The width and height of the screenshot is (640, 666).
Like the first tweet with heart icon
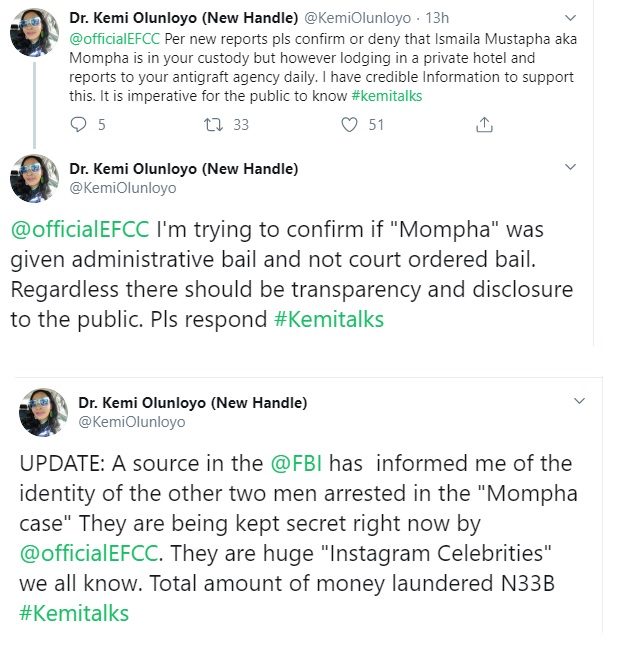coord(349,125)
